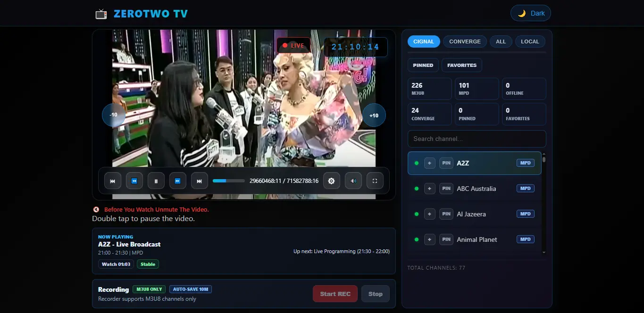Screen dimensions: 644x313
Task: Select the Al Jazeera channel
Action: click(475, 214)
